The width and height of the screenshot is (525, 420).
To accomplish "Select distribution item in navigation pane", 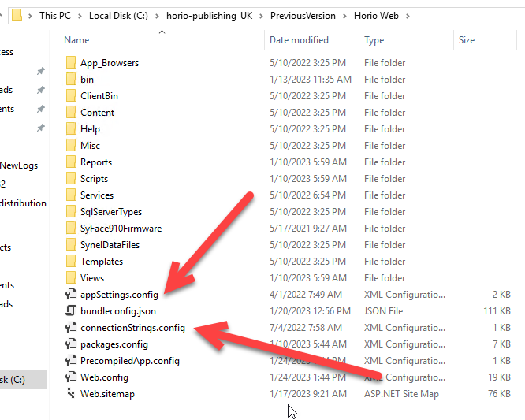I will tap(23, 203).
